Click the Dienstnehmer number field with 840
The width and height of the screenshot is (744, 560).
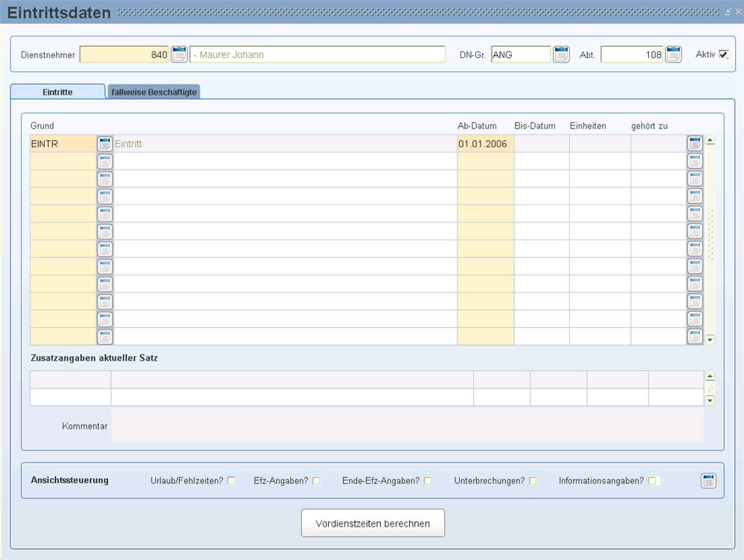tap(124, 54)
